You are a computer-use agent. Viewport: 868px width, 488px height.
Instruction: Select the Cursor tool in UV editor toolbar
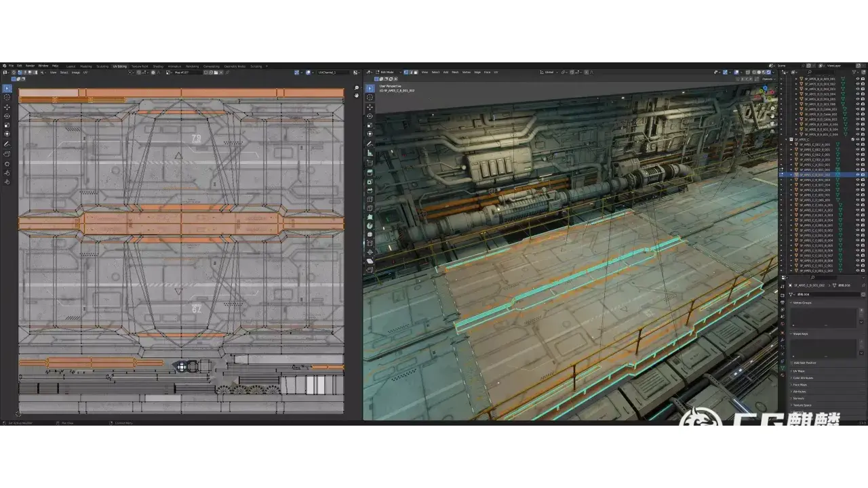pos(7,98)
